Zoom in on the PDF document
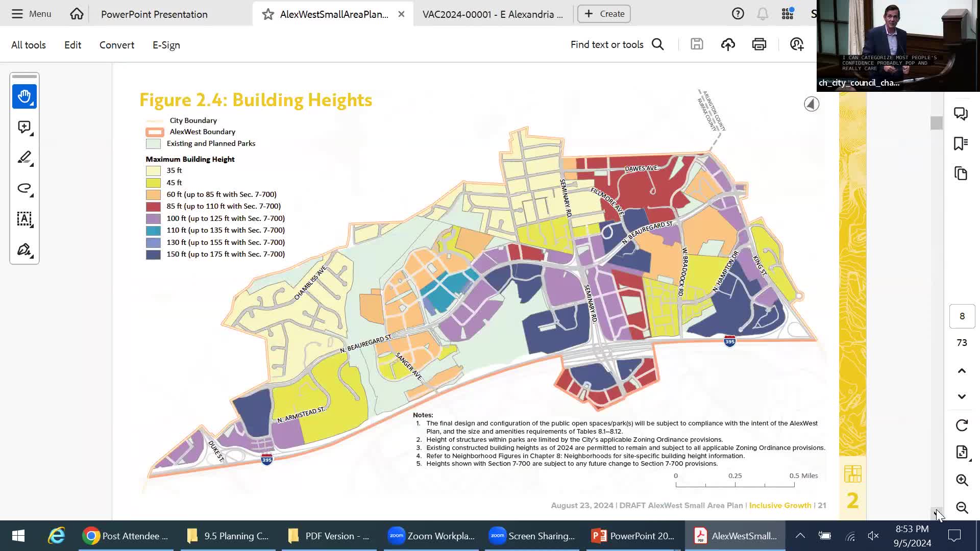Image resolution: width=980 pixels, height=551 pixels. coord(962,480)
